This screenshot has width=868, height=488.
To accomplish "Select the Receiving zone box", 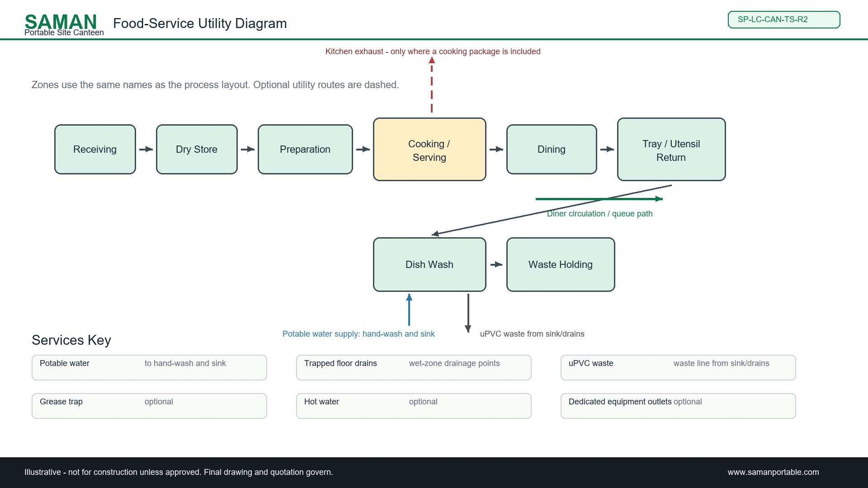I will [95, 149].
